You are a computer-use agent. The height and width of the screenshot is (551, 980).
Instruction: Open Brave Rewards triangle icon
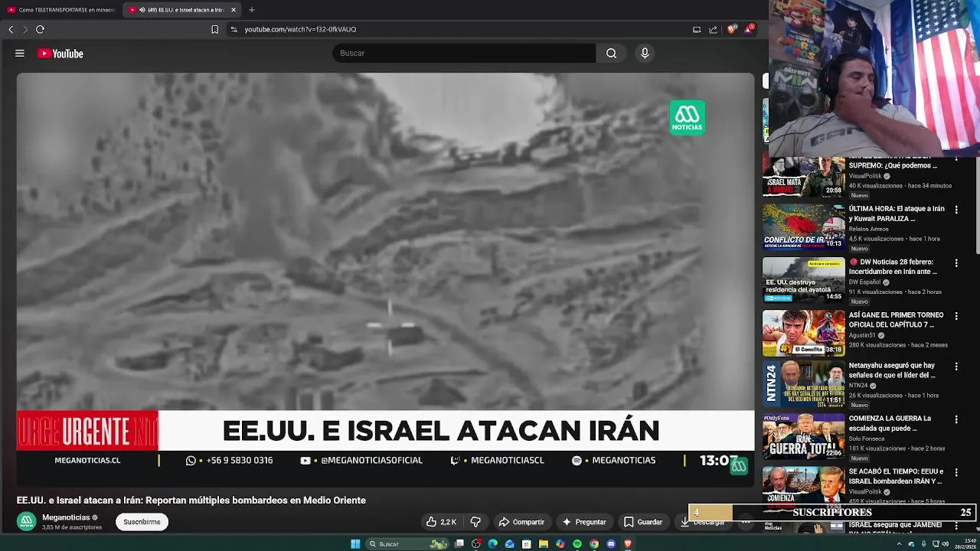coord(749,29)
